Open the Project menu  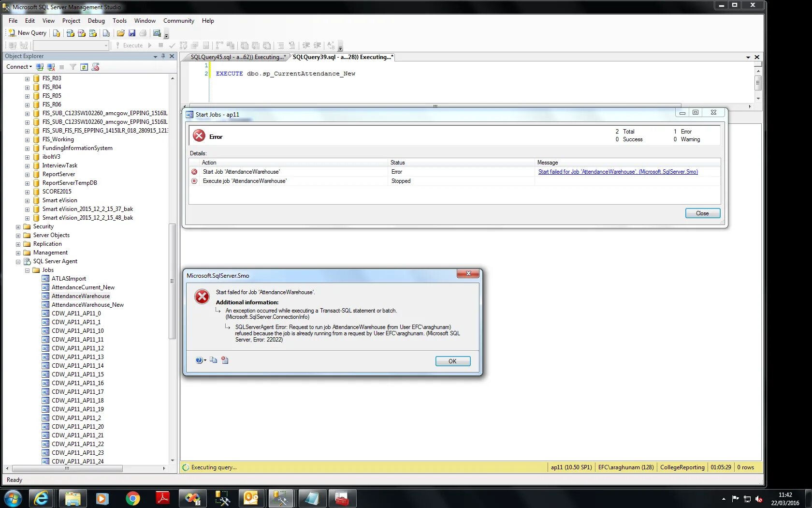point(71,21)
